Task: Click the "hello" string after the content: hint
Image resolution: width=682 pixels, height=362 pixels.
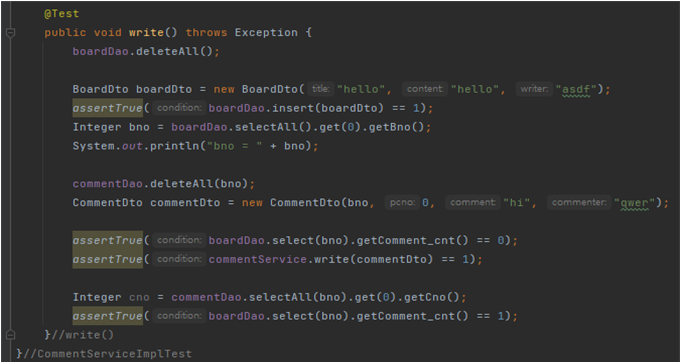Action: pyautogui.click(x=475, y=89)
